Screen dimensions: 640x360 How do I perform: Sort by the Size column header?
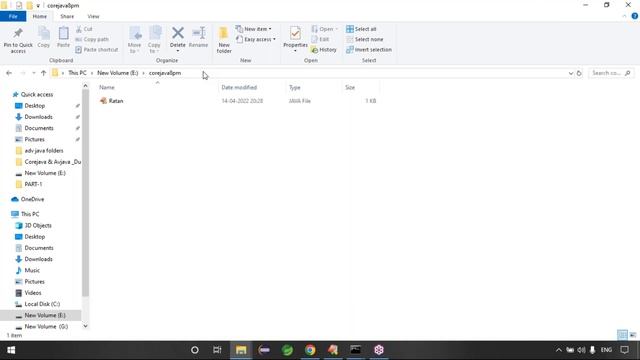pos(350,87)
